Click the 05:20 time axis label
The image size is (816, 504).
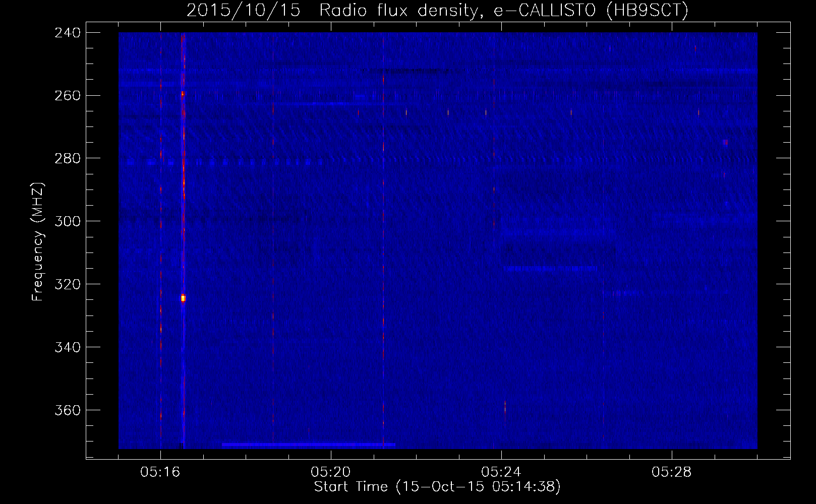331,472
